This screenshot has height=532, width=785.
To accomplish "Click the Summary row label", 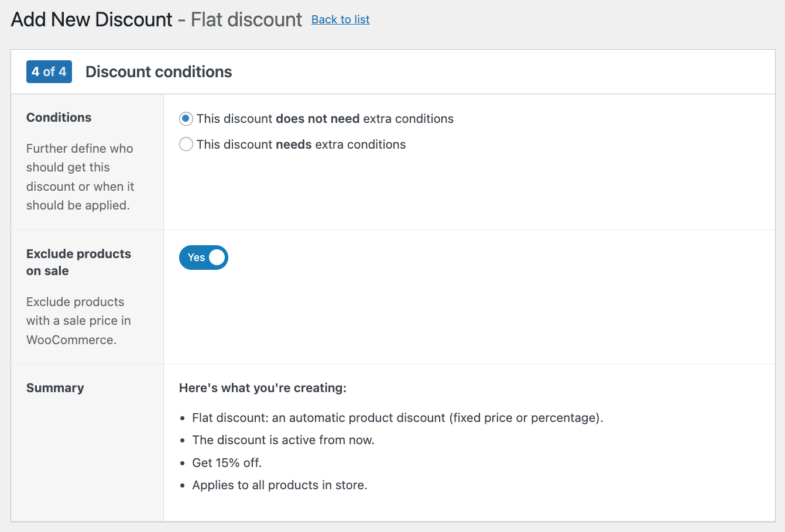I will [55, 387].
